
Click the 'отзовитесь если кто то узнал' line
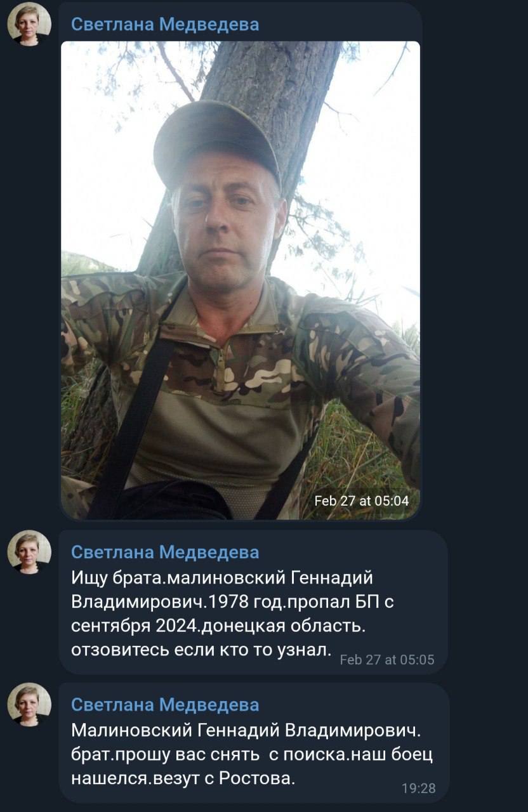[201, 650]
